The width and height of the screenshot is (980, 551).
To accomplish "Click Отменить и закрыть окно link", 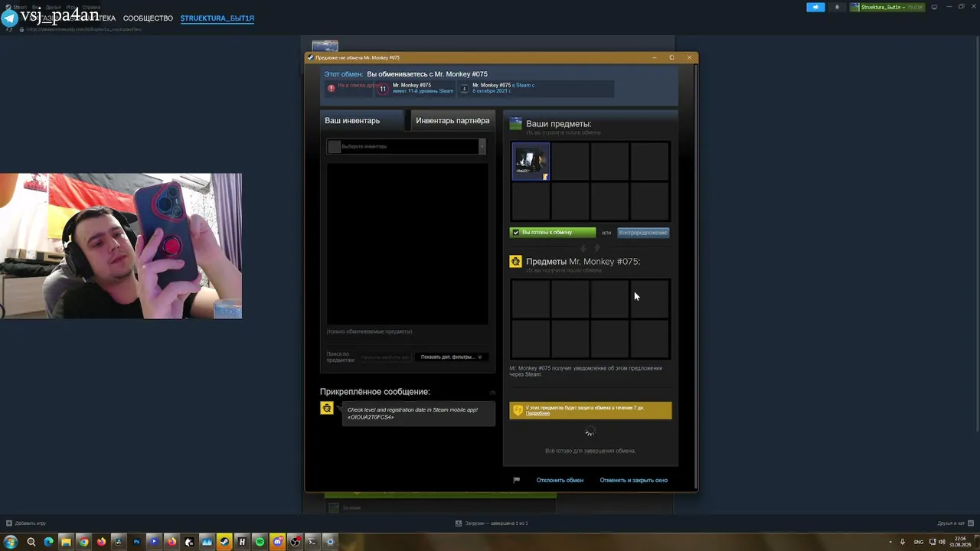I will [634, 480].
